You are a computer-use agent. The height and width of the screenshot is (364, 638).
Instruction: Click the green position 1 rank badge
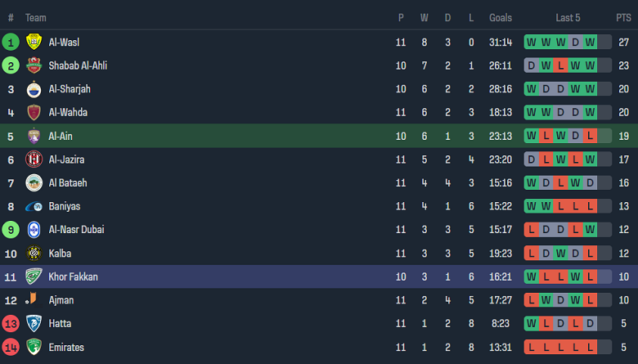[11, 43]
